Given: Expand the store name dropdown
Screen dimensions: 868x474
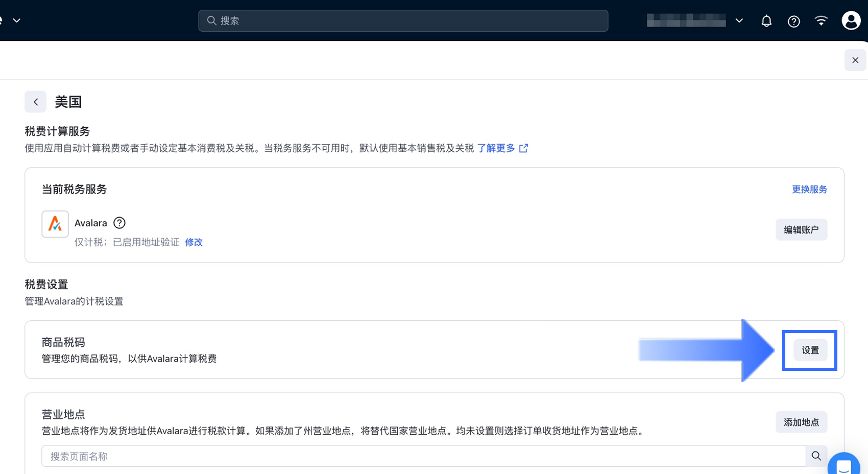Looking at the screenshot, I should [739, 20].
